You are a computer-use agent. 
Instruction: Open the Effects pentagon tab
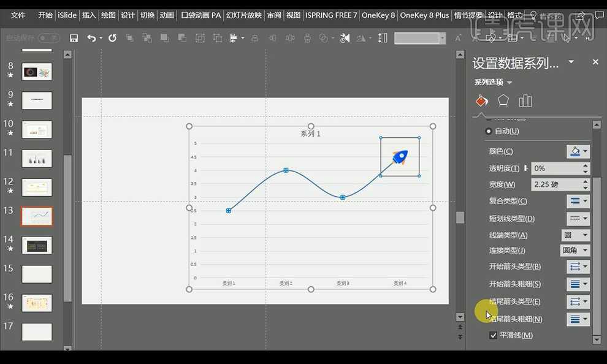(503, 100)
